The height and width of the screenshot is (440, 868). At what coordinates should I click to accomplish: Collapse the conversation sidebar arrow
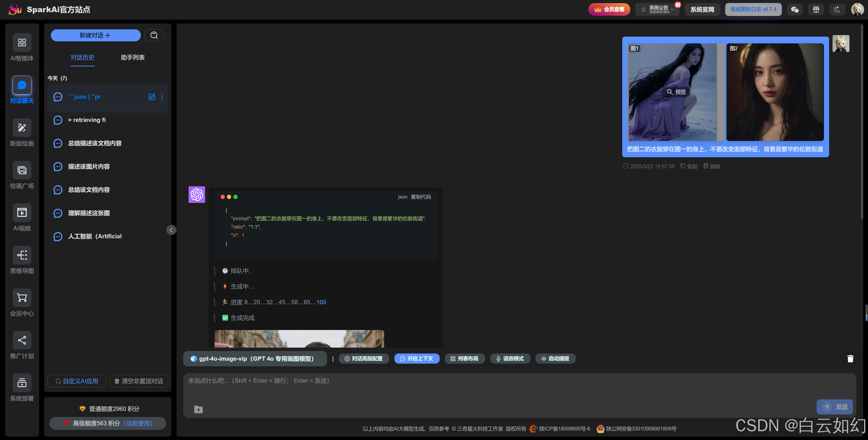[x=171, y=230]
